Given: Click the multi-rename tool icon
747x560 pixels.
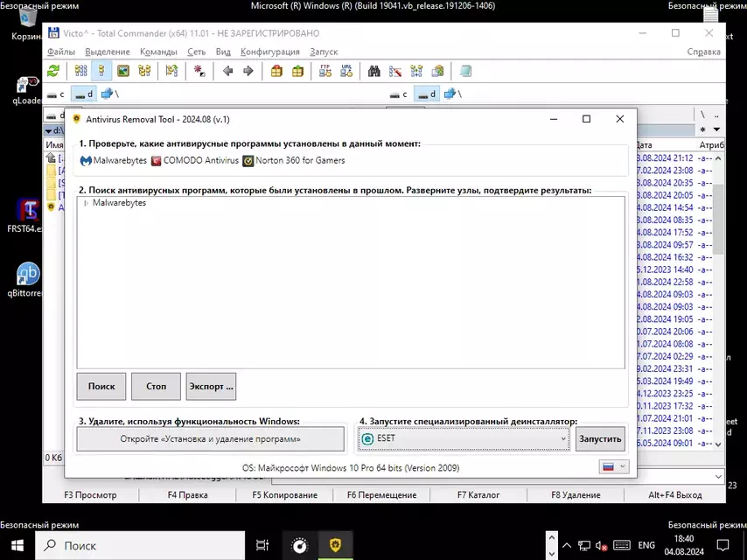Looking at the screenshot, I should click(x=395, y=71).
